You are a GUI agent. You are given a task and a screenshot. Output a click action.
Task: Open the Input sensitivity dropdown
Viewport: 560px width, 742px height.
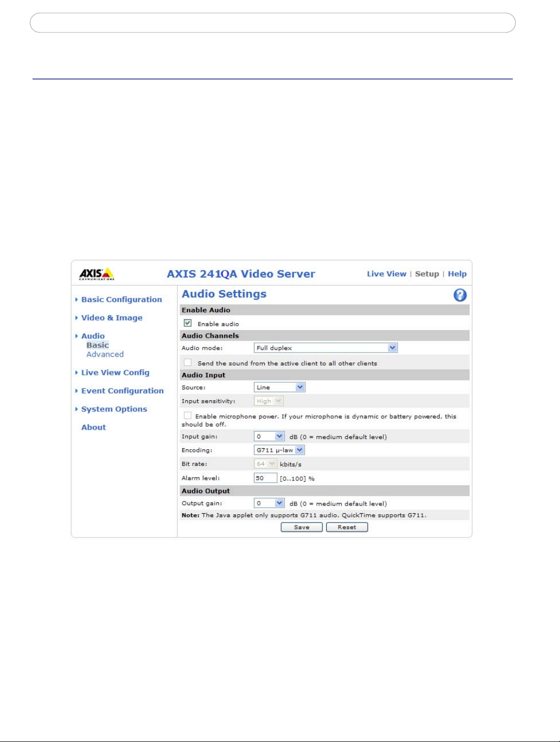(x=269, y=401)
